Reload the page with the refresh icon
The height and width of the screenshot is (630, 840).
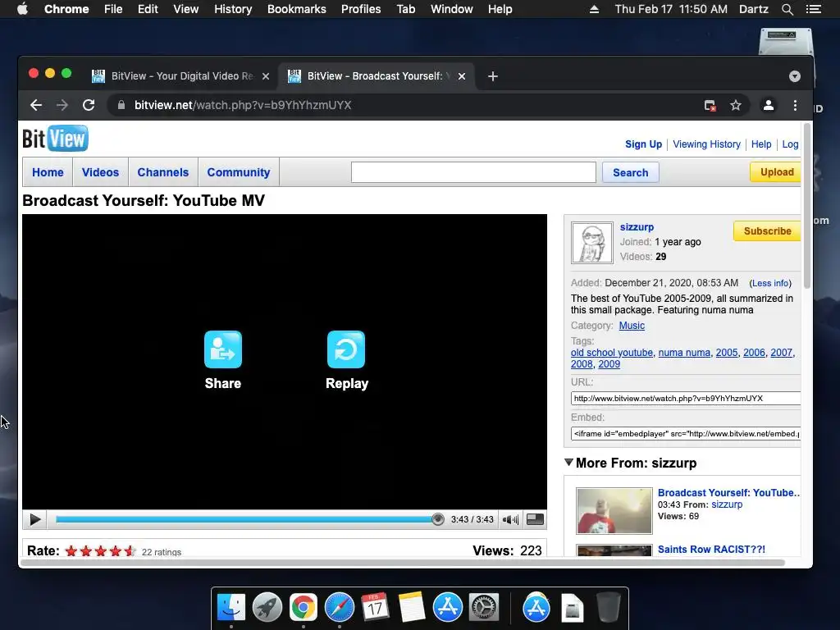click(89, 105)
